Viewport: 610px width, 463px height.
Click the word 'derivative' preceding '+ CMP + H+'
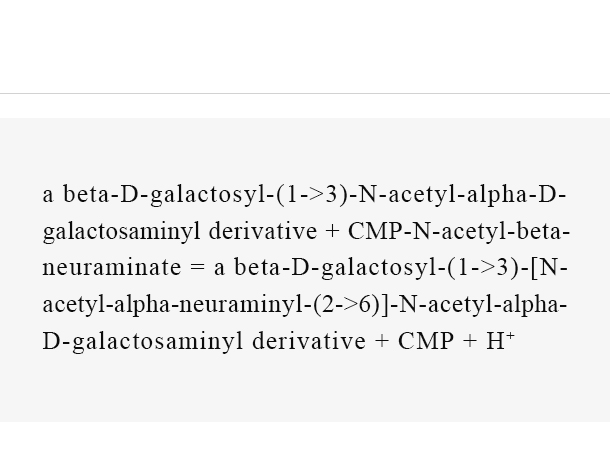[309, 341]
